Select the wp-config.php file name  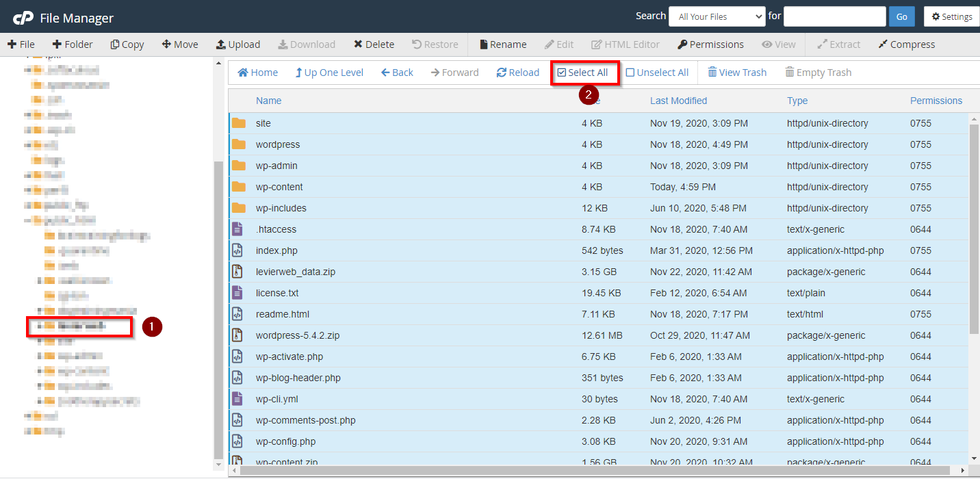point(286,441)
